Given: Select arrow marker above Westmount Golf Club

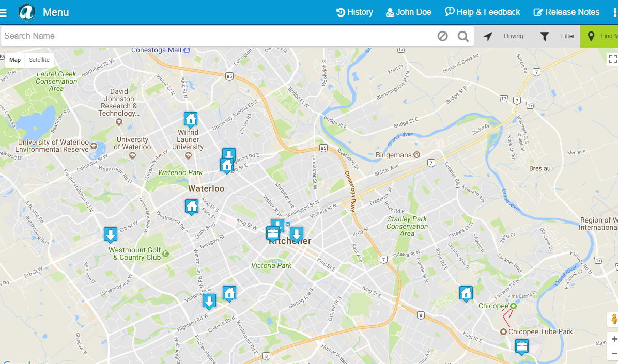Looking at the screenshot, I should [111, 234].
